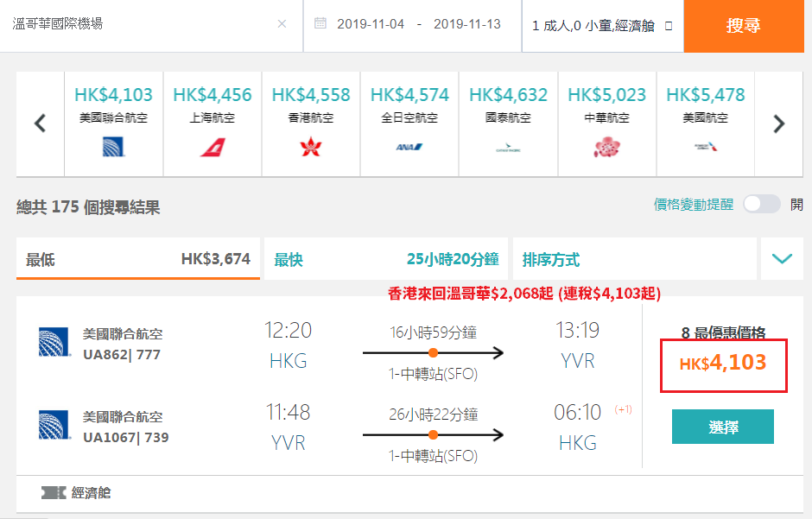Click the Shanghai Airlines logo

pyautogui.click(x=213, y=147)
